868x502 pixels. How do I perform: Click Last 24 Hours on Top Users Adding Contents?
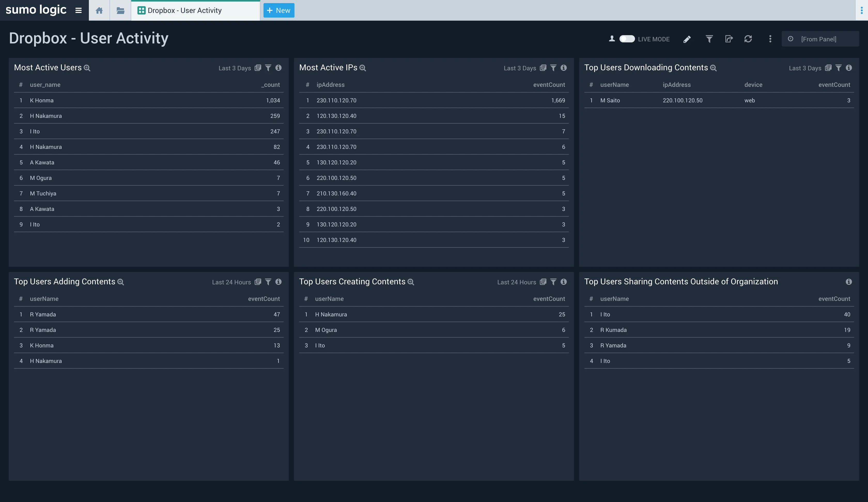[231, 282]
